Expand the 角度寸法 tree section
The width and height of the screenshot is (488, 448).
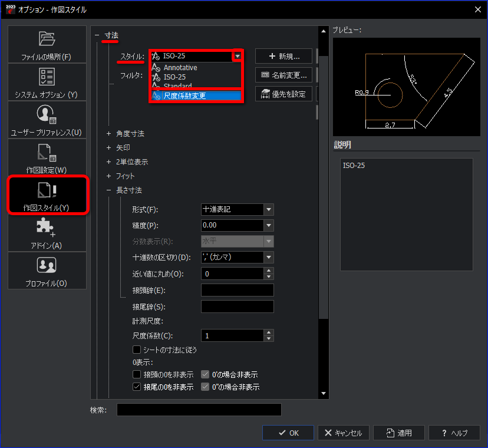(x=108, y=134)
